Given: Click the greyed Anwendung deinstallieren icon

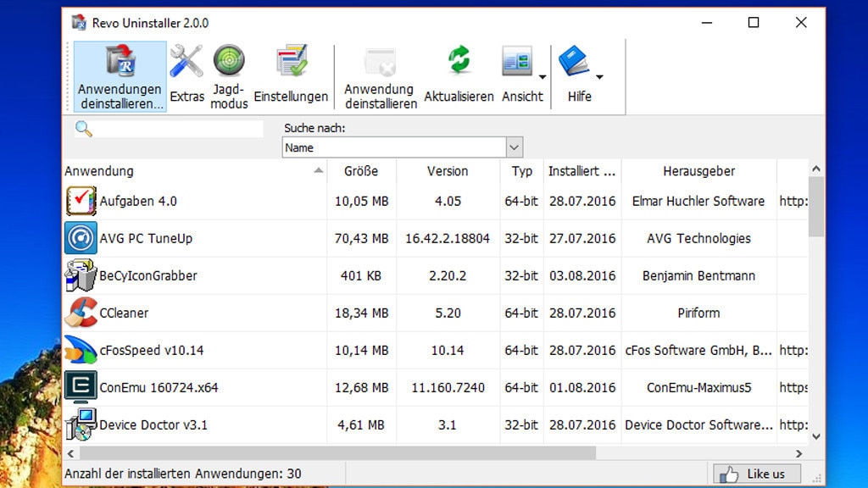Looking at the screenshot, I should click(381, 62).
